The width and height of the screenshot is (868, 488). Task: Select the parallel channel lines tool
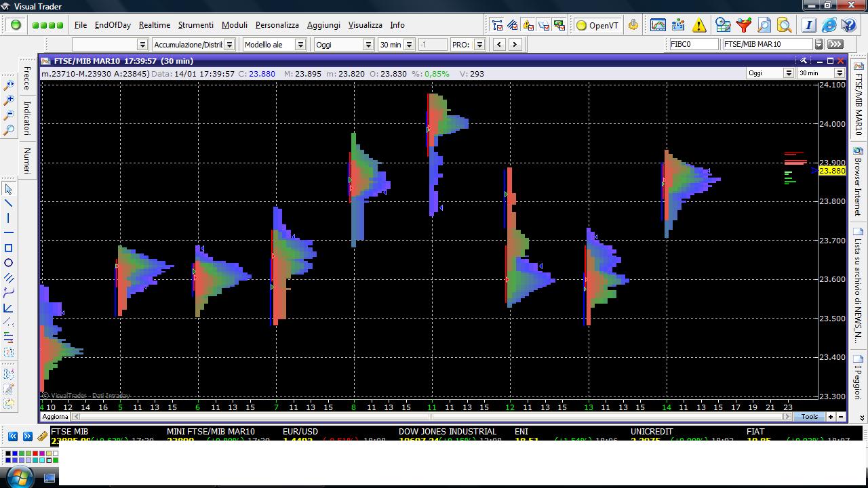pyautogui.click(x=8, y=278)
